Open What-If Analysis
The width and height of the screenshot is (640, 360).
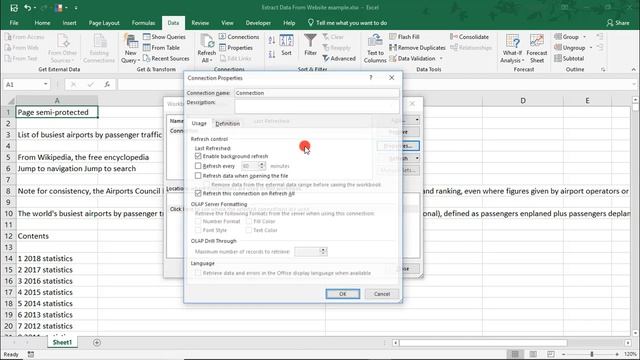512,49
